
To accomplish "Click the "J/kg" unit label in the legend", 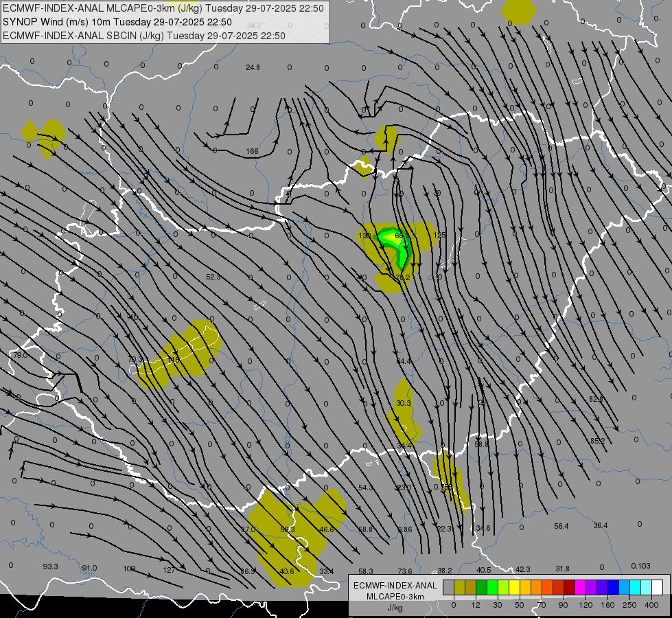I will (395, 608).
